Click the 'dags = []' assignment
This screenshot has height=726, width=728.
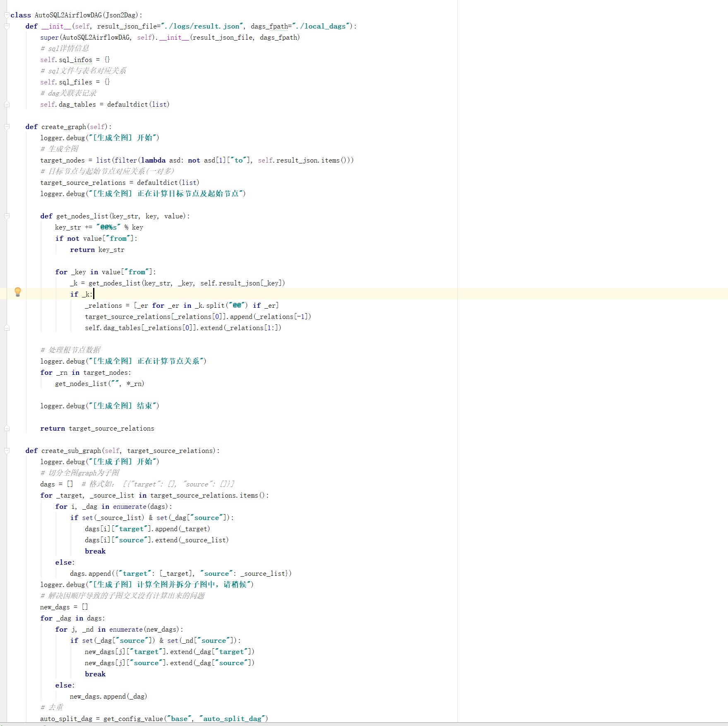coord(57,484)
